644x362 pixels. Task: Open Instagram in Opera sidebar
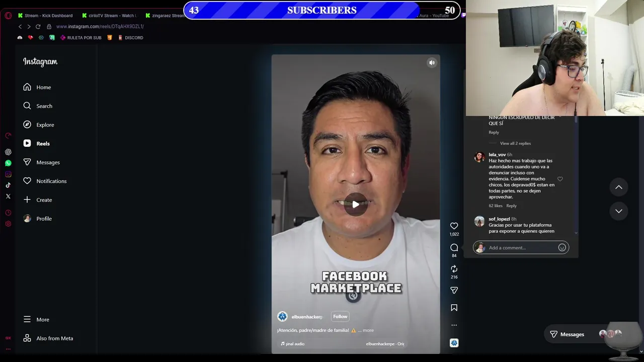[x=8, y=174]
